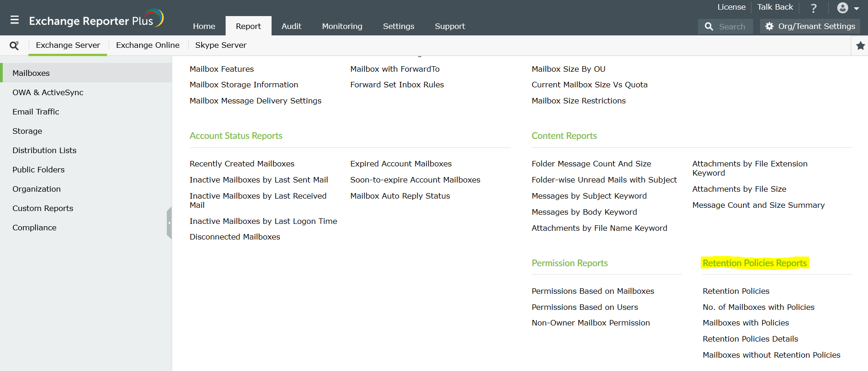
Task: Select the Exchange Online sub-tab
Action: [x=148, y=45]
